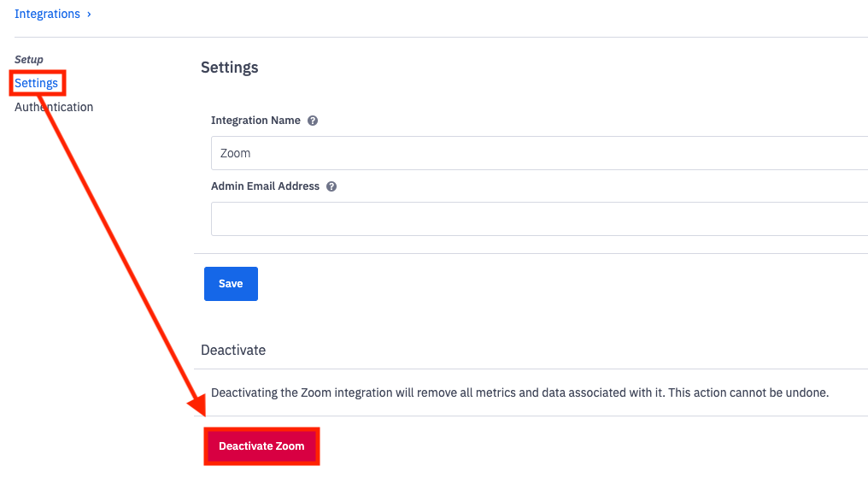Click the Settings page title heading
This screenshot has width=868, height=478.
point(229,68)
